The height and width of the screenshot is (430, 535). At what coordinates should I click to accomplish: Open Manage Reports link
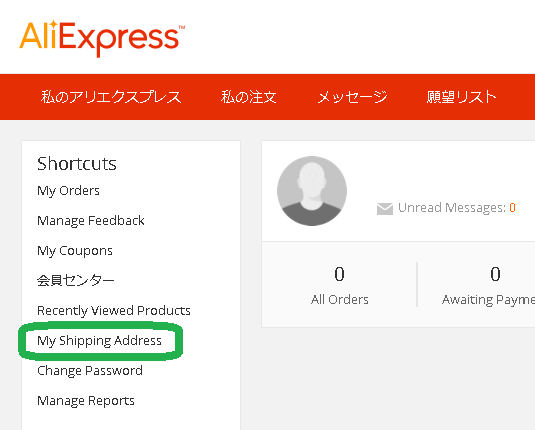tap(86, 401)
